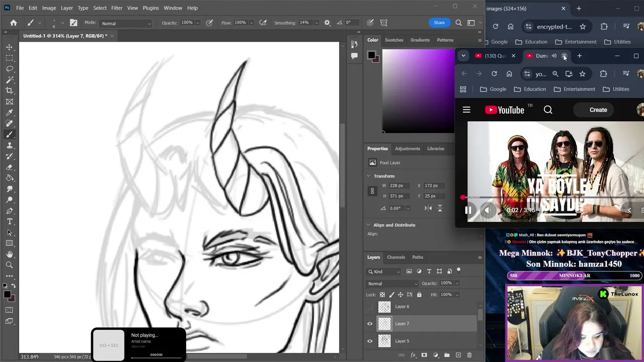
Task: Toggle airbrush build-up effect
Action: [x=263, y=23]
